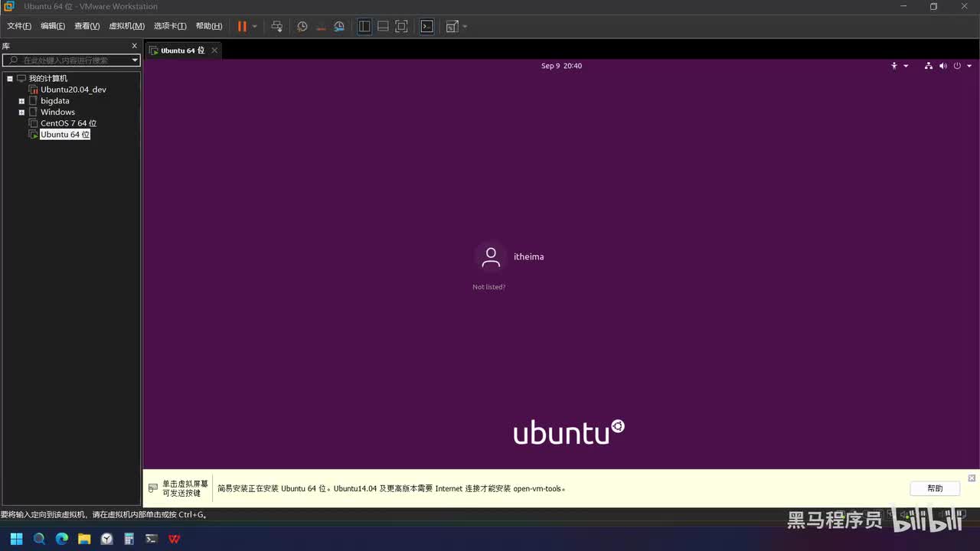
Task: Open the library search dropdown arrow
Action: 135,60
